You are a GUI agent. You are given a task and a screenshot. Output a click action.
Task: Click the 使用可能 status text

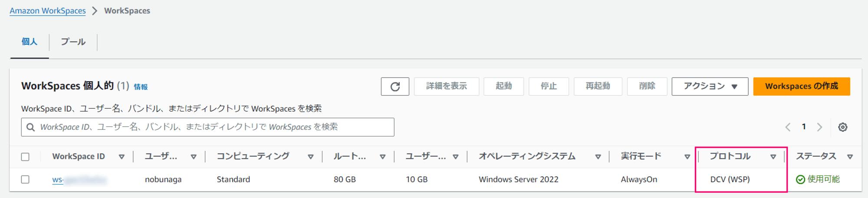pos(823,179)
